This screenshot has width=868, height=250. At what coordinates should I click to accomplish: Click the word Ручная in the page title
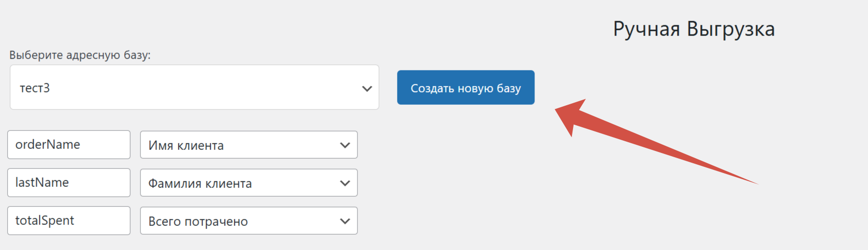coord(646,29)
